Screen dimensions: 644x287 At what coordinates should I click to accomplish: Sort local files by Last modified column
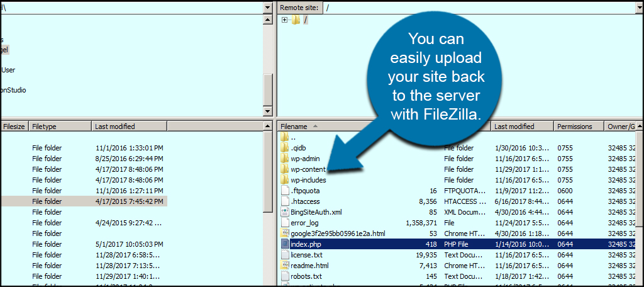tap(130, 127)
